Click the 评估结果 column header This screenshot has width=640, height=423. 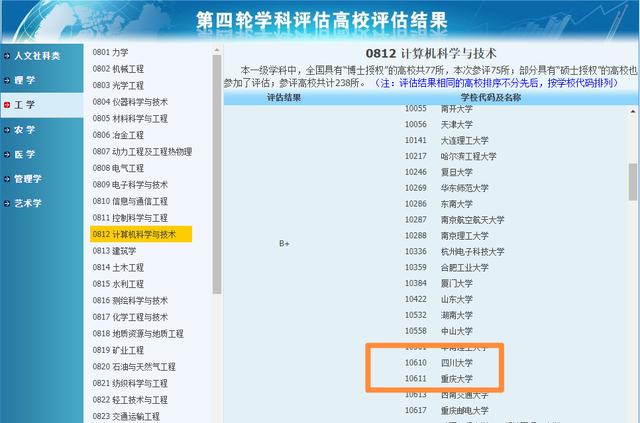coord(284,98)
